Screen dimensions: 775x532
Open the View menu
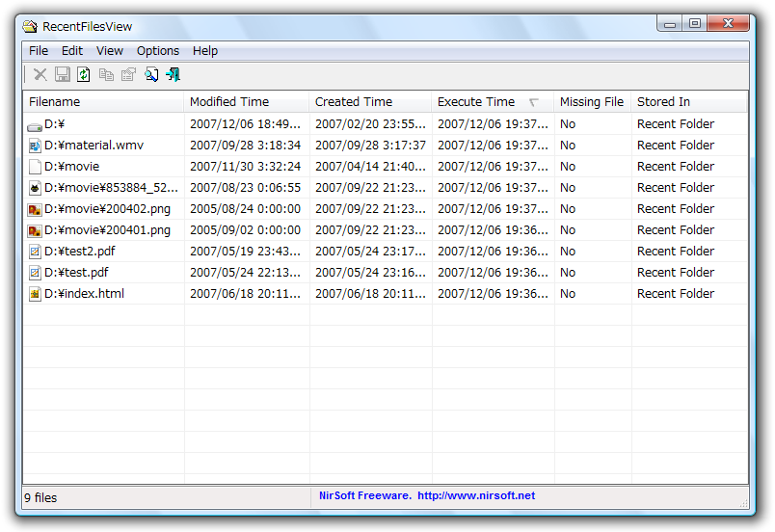click(x=110, y=51)
